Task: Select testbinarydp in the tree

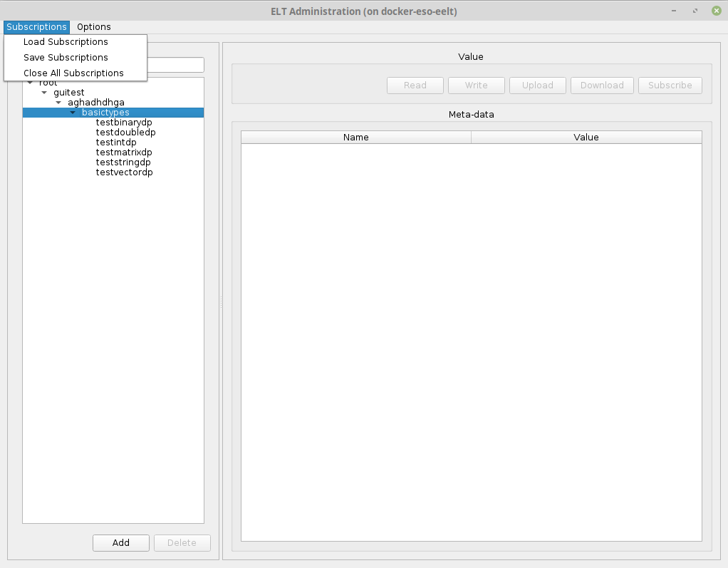Action: [x=124, y=123]
